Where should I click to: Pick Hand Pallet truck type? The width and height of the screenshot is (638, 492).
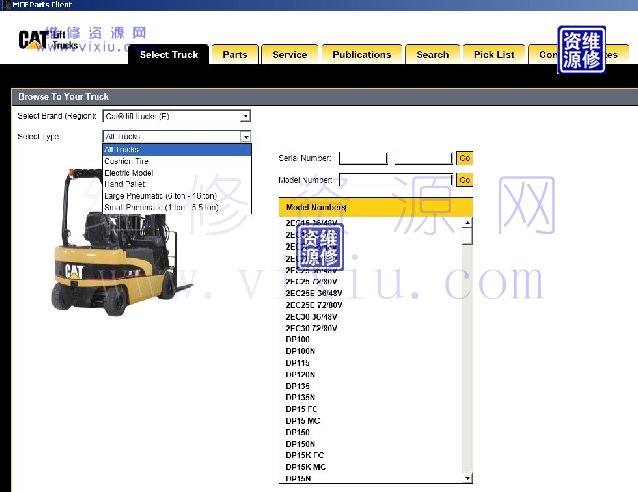[177, 184]
